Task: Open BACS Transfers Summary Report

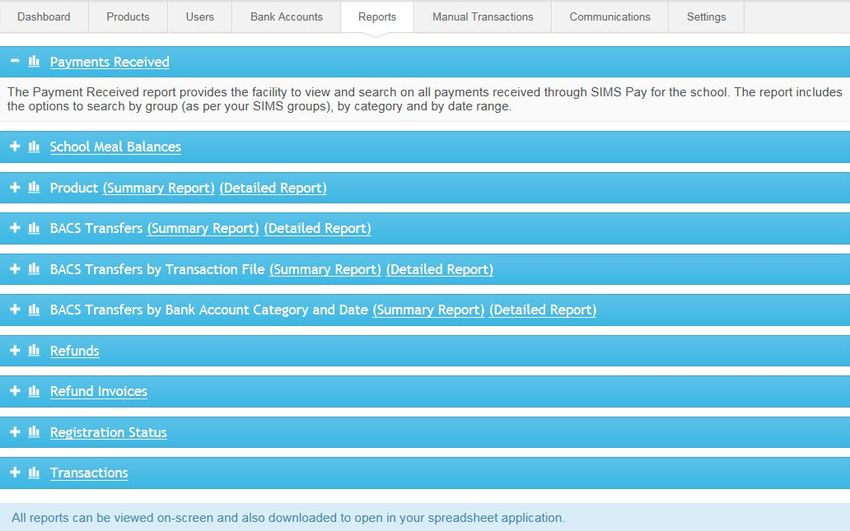Action: [203, 229]
